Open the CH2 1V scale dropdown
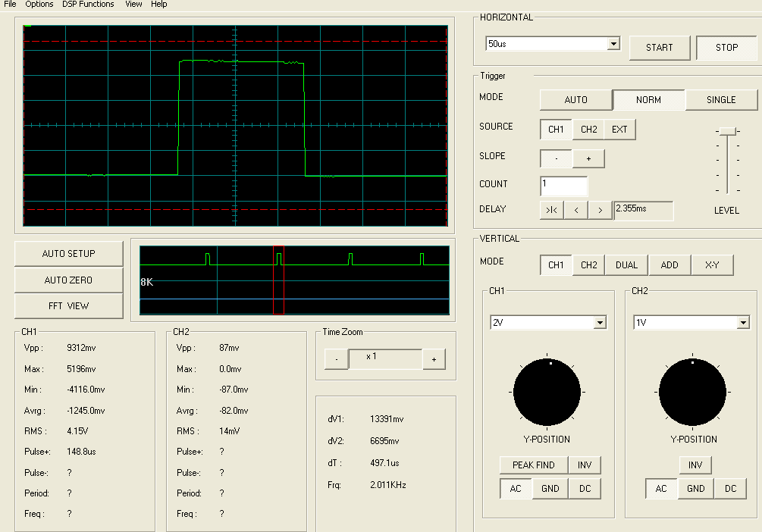 click(743, 323)
